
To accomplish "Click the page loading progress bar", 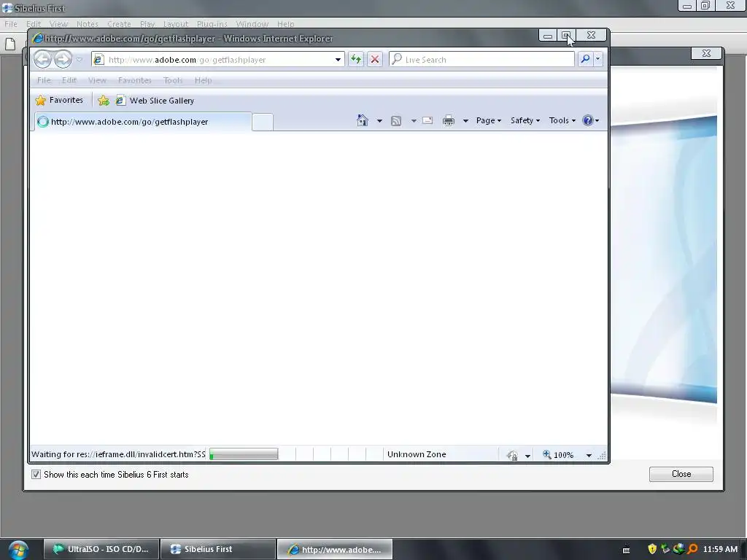I will (x=244, y=454).
